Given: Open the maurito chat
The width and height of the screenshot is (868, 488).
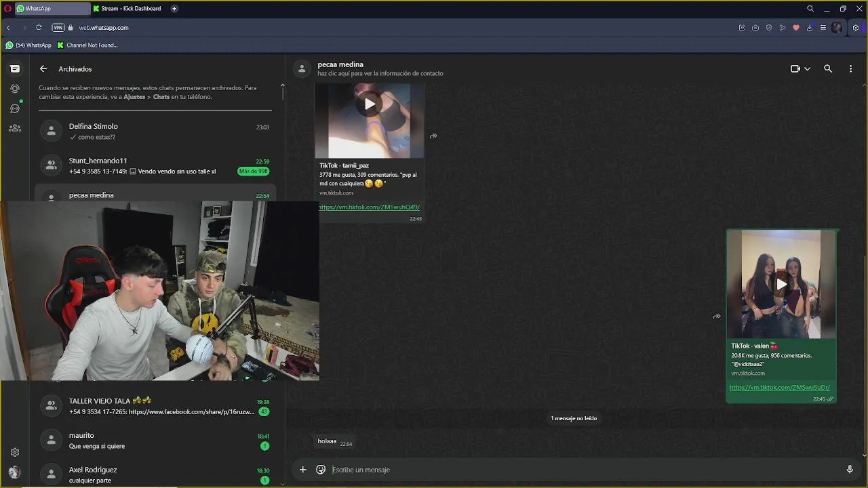Looking at the screenshot, I should [155, 441].
